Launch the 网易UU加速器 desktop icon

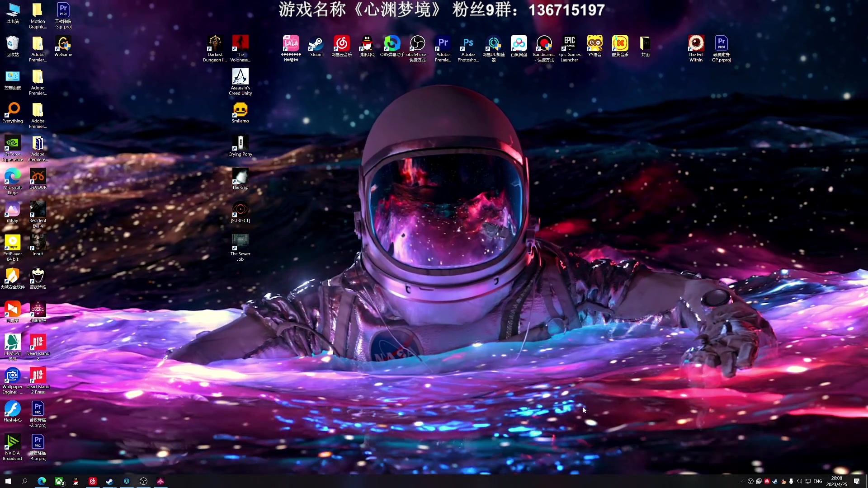(493, 49)
